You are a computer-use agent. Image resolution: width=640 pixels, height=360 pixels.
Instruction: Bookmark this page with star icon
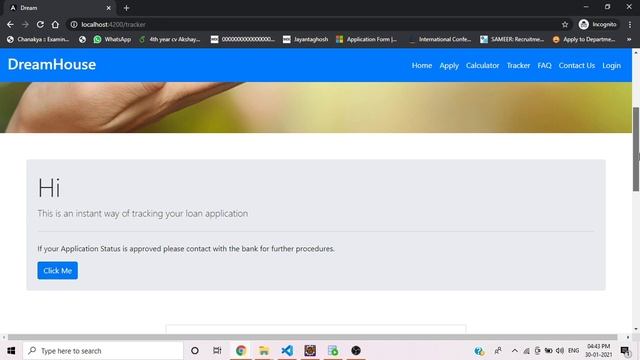(x=565, y=24)
